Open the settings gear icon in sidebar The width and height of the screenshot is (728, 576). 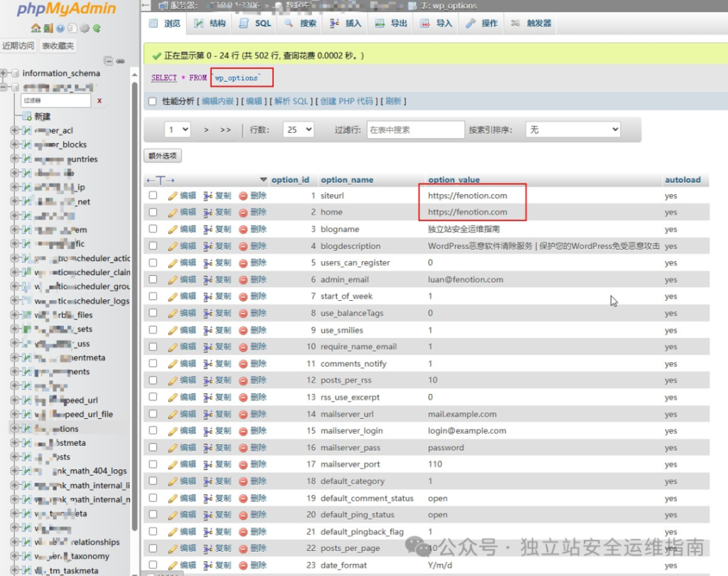[x=85, y=28]
